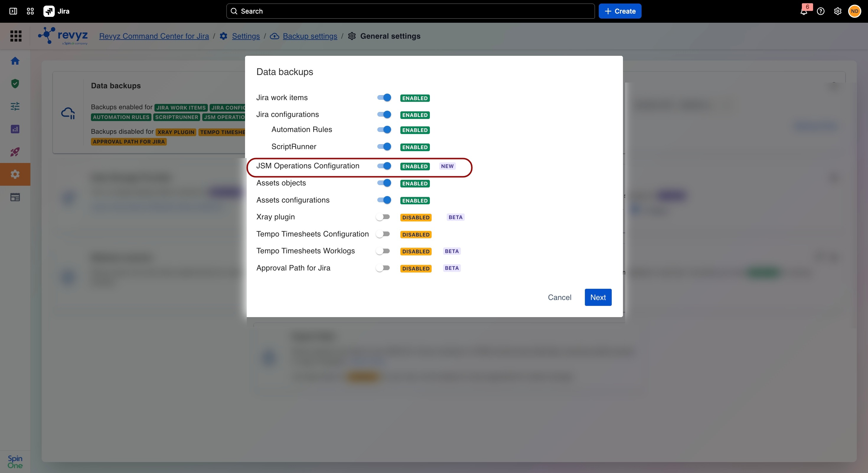Image resolution: width=868 pixels, height=473 pixels.
Task: Open the Revyz grid menu icon
Action: pyautogui.click(x=16, y=36)
